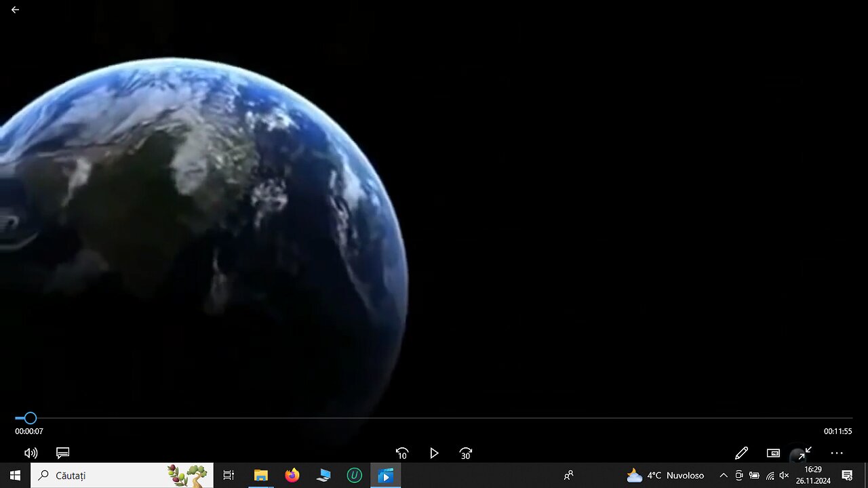The height and width of the screenshot is (488, 868).
Task: Click the seek slider thumb
Action: tap(30, 418)
